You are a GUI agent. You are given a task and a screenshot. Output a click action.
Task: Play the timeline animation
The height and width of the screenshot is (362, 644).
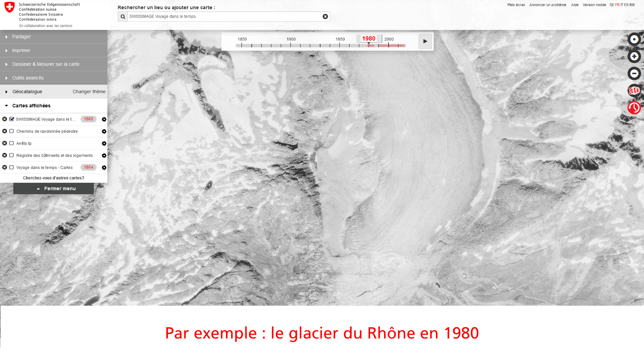click(x=425, y=42)
